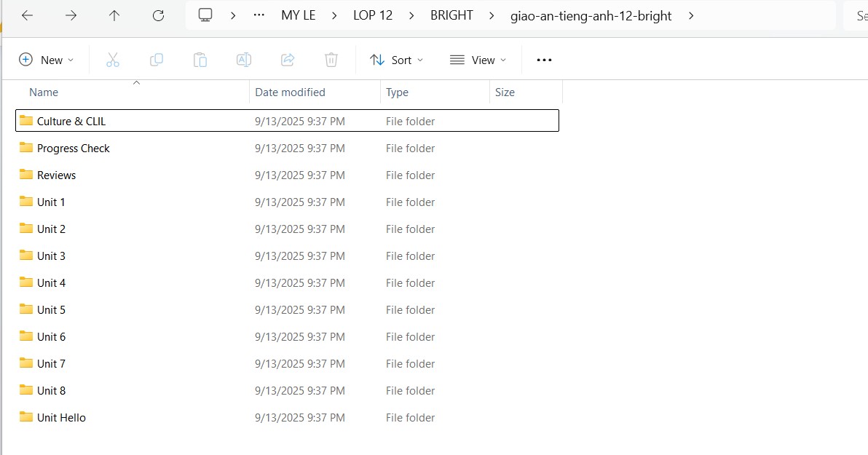Click the Back navigation arrow

click(27, 15)
